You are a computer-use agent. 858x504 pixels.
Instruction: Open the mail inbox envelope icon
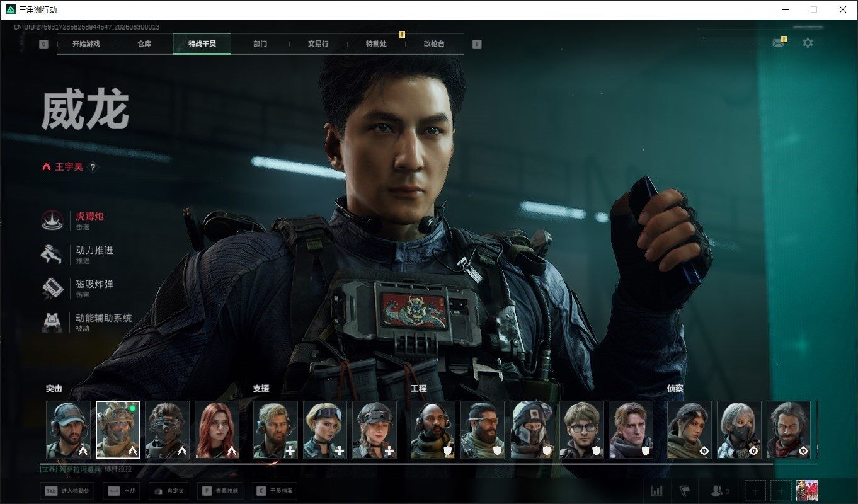pyautogui.click(x=779, y=42)
